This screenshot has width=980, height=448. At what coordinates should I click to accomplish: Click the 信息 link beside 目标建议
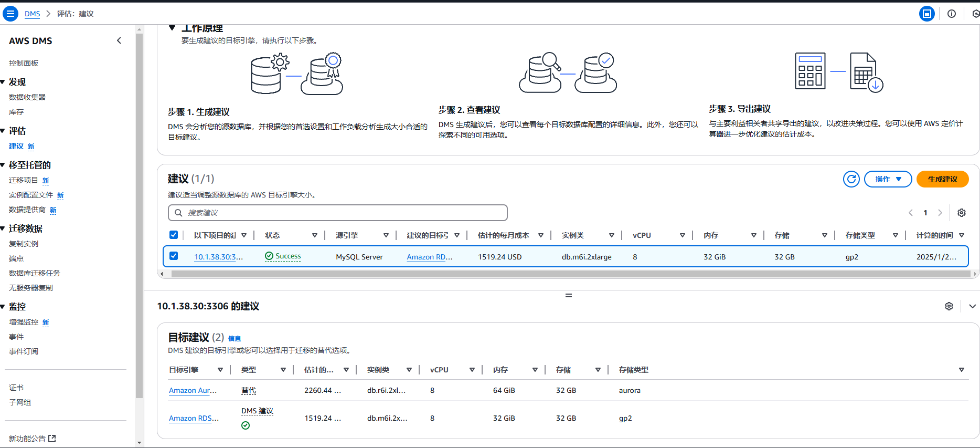(x=235, y=338)
